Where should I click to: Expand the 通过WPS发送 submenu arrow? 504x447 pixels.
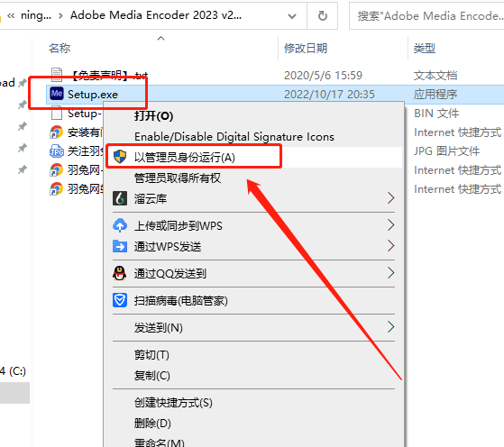(x=390, y=246)
